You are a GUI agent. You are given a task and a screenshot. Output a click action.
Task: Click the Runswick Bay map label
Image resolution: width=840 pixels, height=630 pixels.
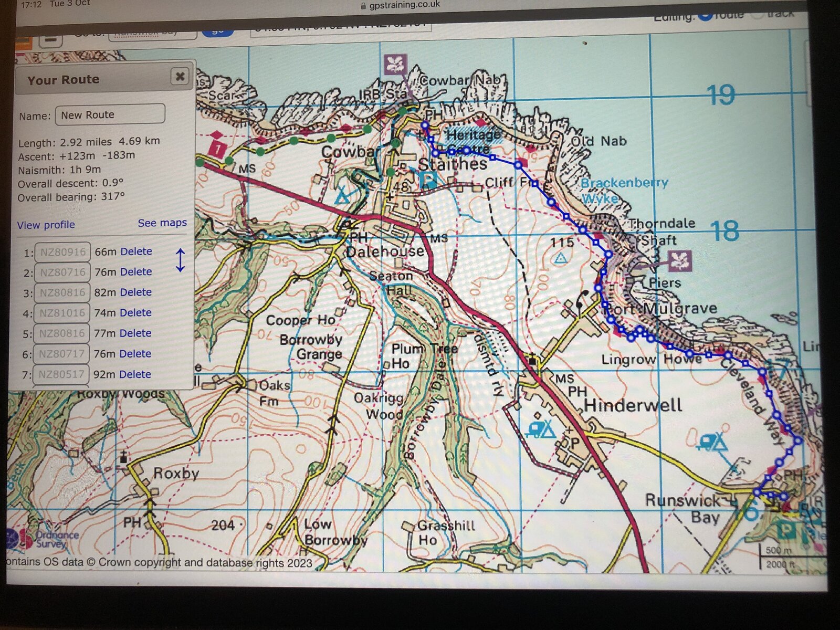click(687, 508)
